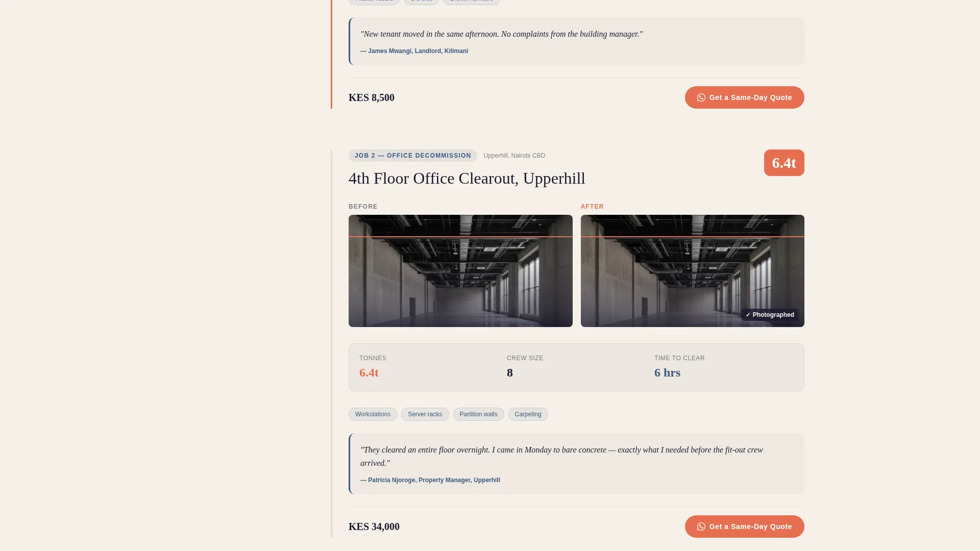Click the Server racks tag
The width and height of the screenshot is (980, 551).
pos(425,414)
